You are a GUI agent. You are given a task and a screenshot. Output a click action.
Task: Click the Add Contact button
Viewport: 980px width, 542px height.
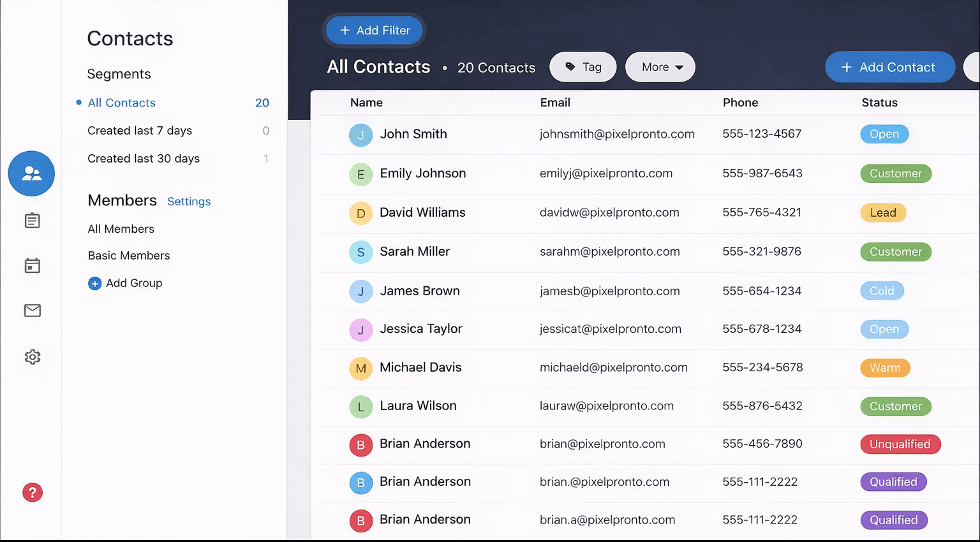[x=889, y=66]
